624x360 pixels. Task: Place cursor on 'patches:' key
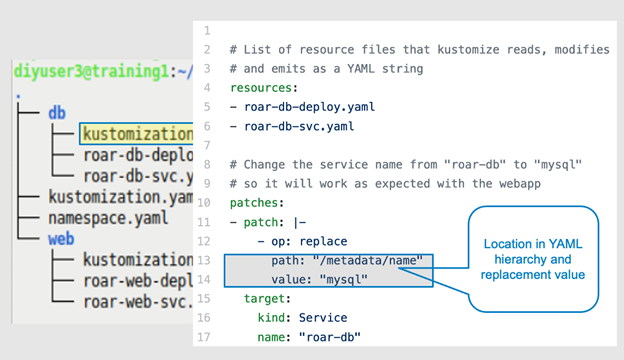(257, 203)
